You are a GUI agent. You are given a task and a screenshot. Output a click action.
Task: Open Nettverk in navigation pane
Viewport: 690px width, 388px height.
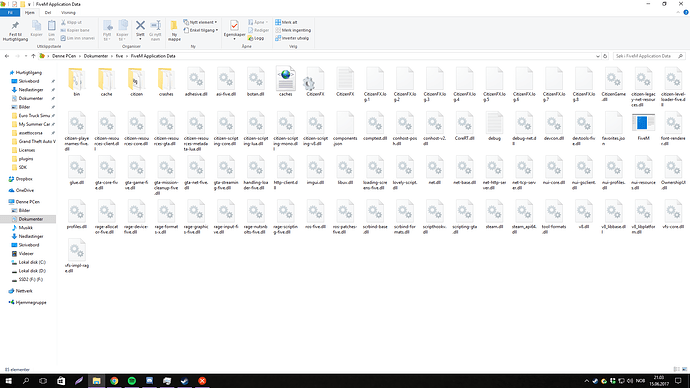[24, 291]
